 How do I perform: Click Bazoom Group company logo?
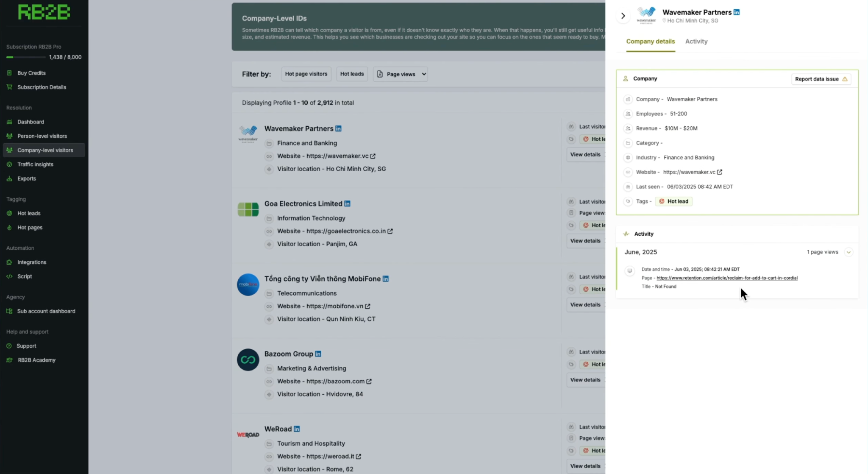[x=248, y=360]
